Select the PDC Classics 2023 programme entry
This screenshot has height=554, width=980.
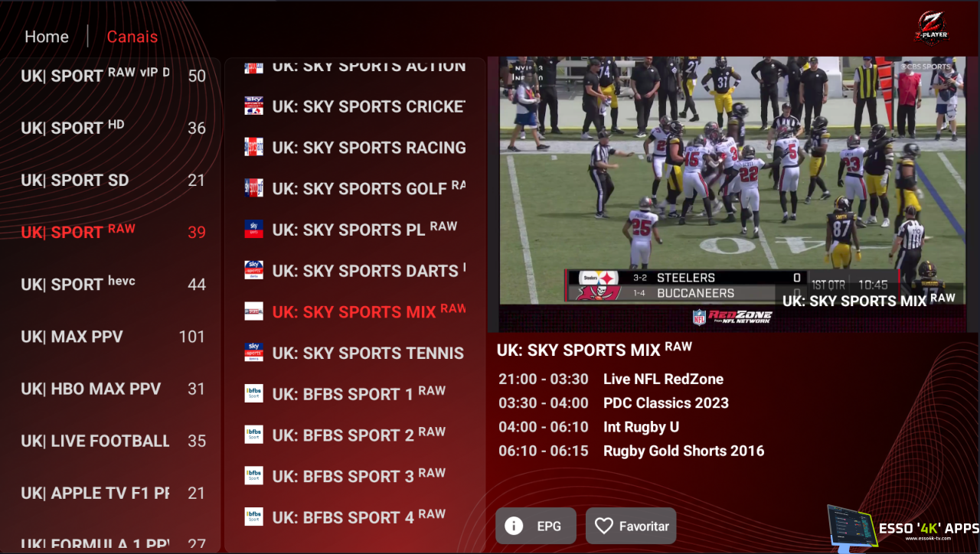(666, 402)
